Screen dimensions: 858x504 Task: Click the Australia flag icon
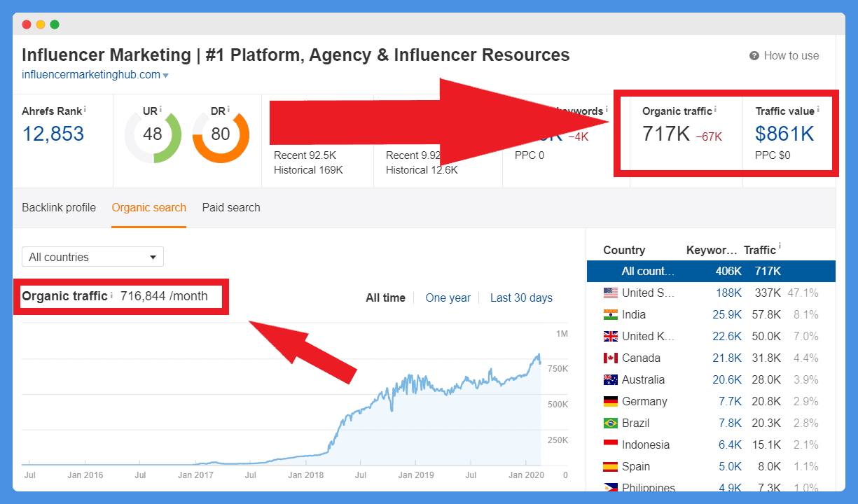[610, 379]
